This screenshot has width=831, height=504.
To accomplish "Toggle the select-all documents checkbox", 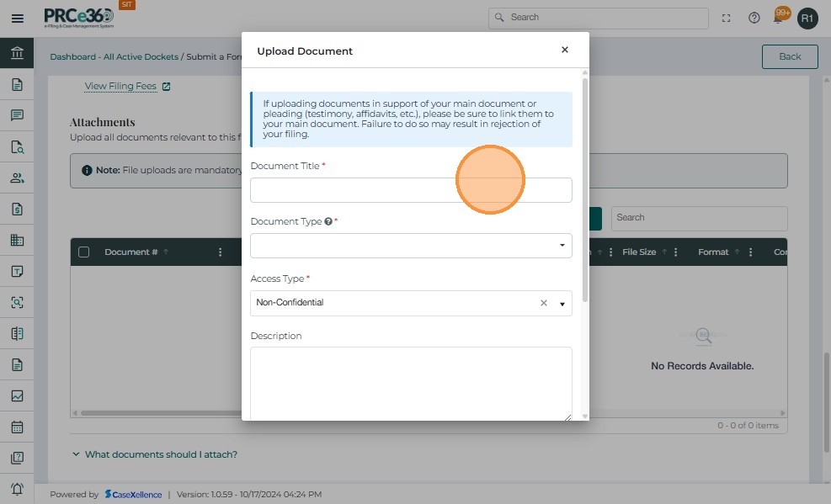I will coord(83,252).
